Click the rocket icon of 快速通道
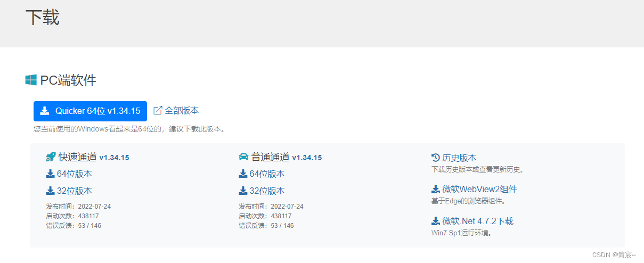Screen dimensions: 644x263 51,157
